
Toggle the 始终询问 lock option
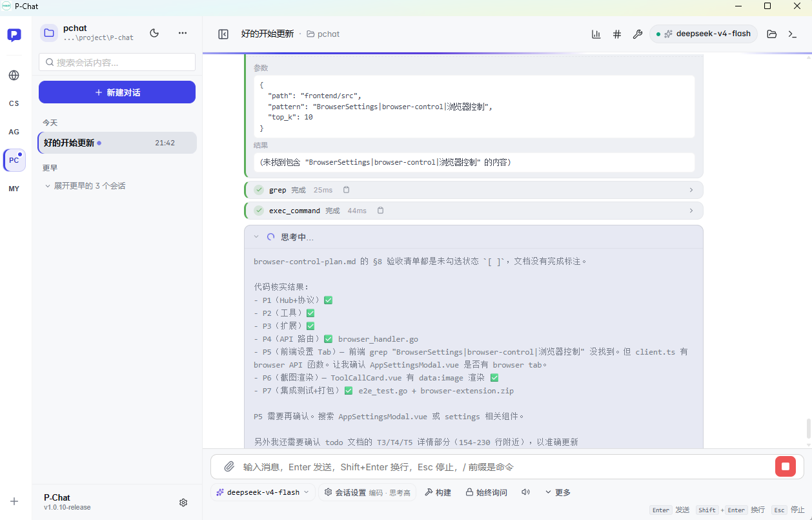tap(487, 492)
